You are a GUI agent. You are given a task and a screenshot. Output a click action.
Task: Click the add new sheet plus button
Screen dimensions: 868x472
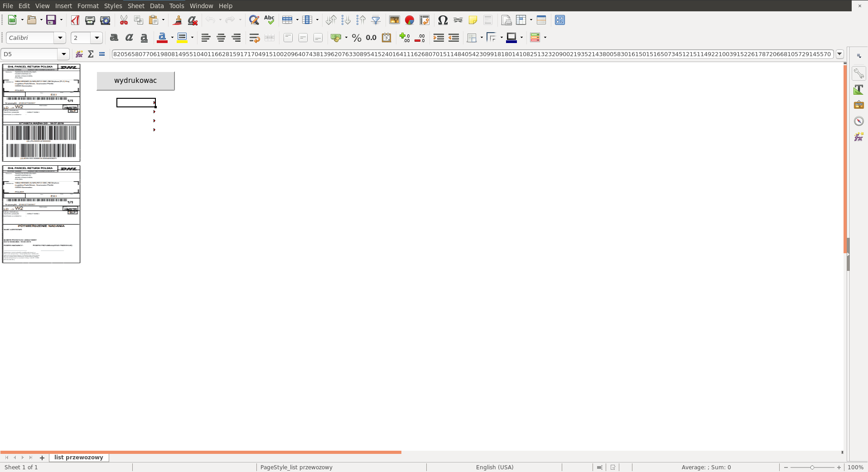[x=42, y=458]
